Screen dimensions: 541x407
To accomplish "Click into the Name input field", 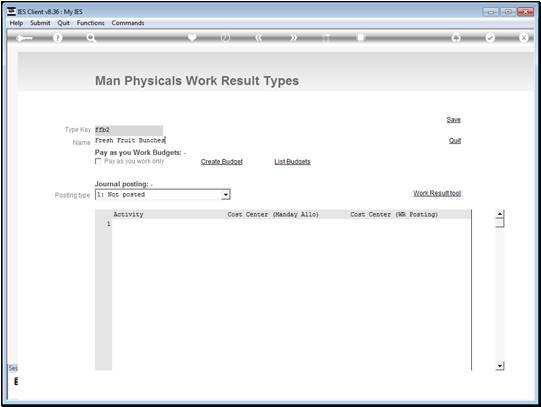I will (130, 140).
